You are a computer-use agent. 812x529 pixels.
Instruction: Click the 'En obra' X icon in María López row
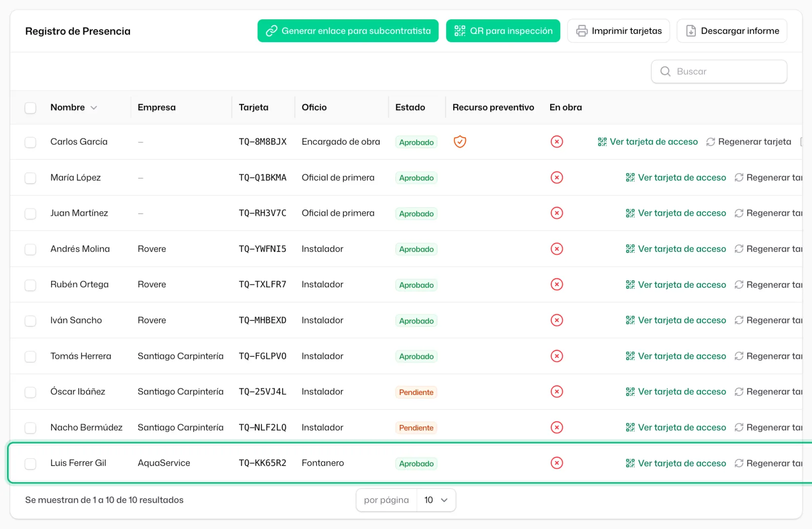[x=557, y=178]
